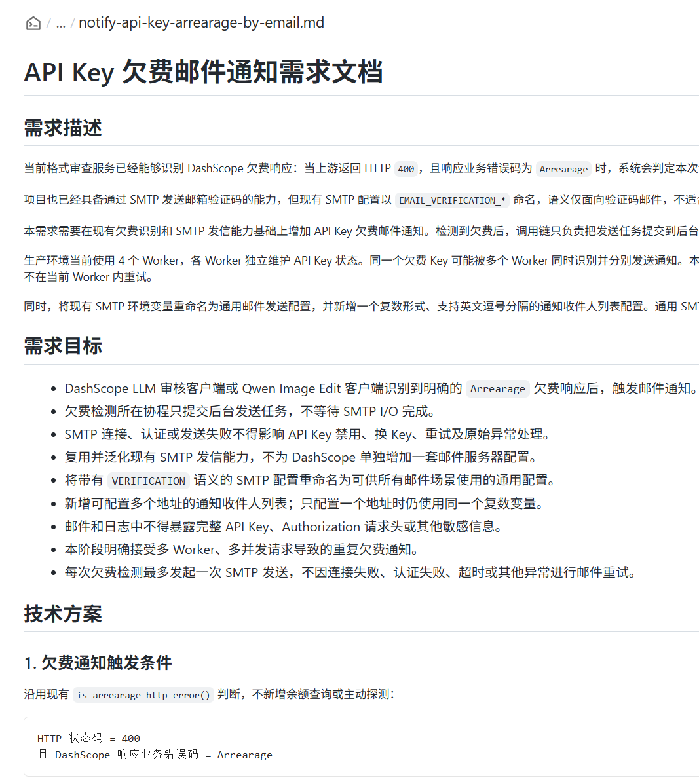Click the bullet starting SMTP 连接、认证或发送失败
The image size is (699, 784).
(x=309, y=434)
